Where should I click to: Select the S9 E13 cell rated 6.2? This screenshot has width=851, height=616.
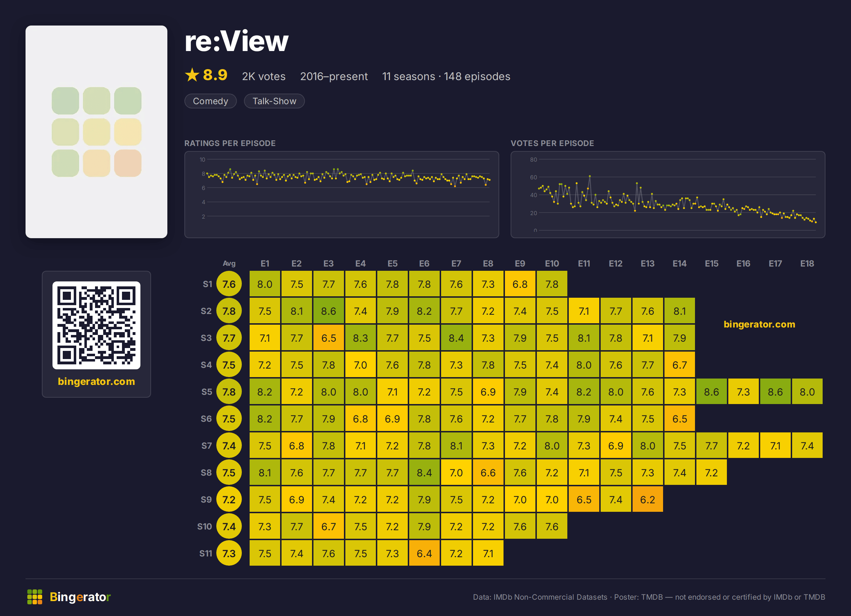click(647, 499)
